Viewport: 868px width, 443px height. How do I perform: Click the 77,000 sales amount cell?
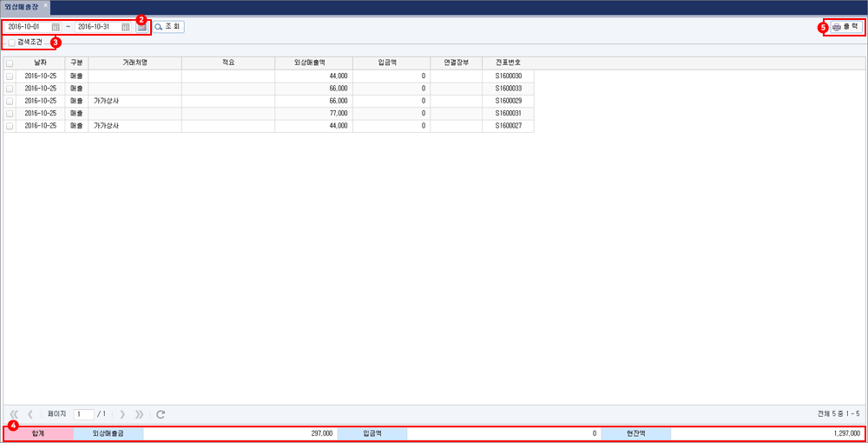click(313, 114)
